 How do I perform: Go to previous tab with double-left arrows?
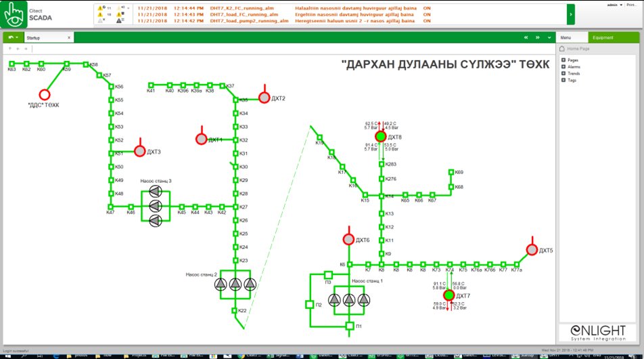[526, 37]
